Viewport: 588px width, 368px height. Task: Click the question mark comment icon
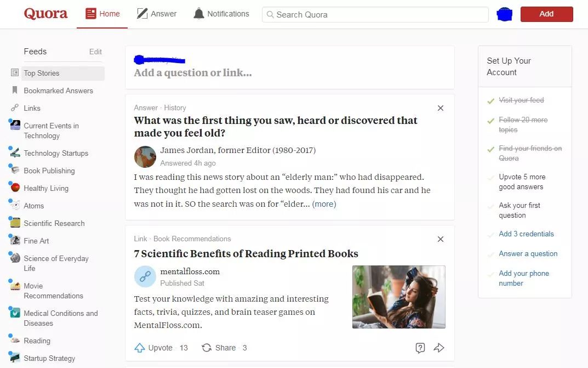[420, 348]
